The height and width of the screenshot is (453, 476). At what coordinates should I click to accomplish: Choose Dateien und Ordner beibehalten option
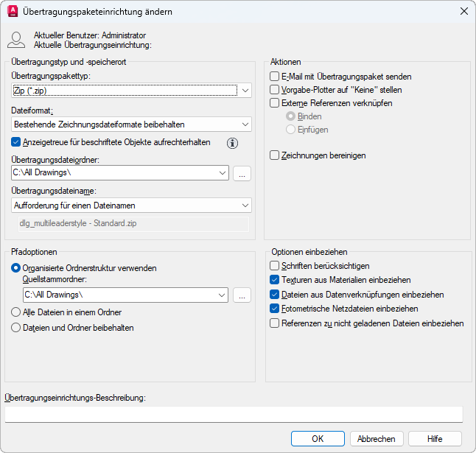tap(16, 328)
